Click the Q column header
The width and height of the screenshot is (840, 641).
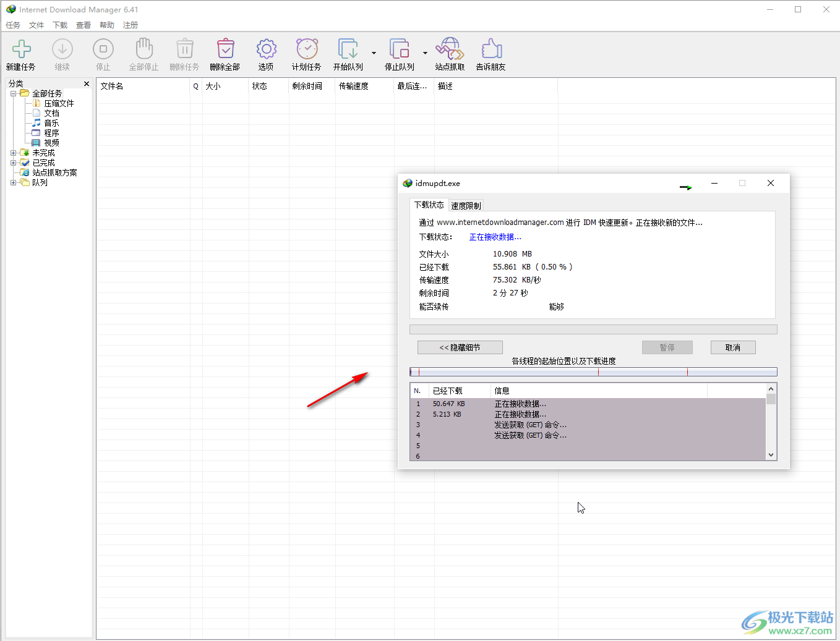coord(195,86)
